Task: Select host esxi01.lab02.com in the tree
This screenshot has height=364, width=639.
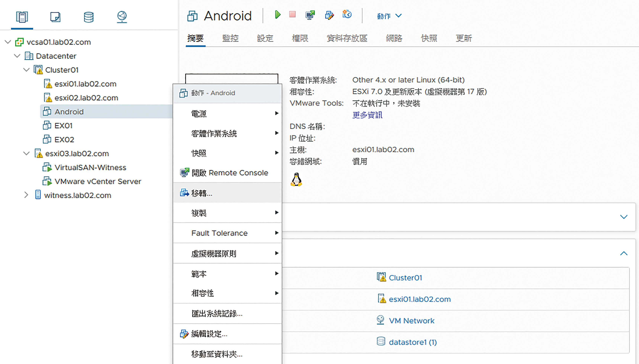Action: pos(85,84)
